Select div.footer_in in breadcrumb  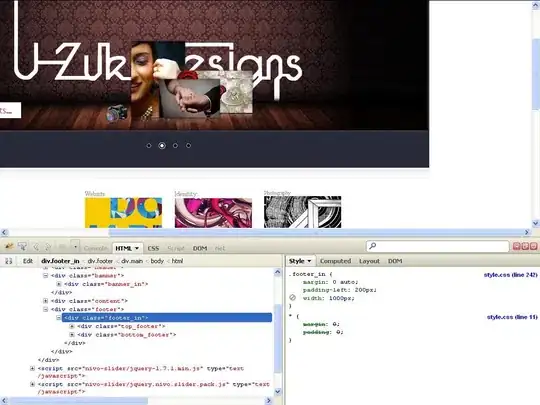point(60,261)
